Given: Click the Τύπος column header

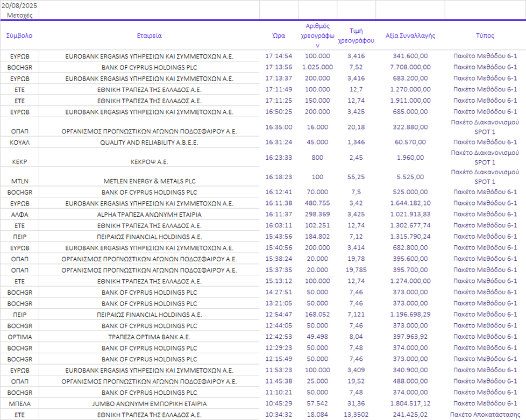Looking at the screenshot, I should (485, 35).
